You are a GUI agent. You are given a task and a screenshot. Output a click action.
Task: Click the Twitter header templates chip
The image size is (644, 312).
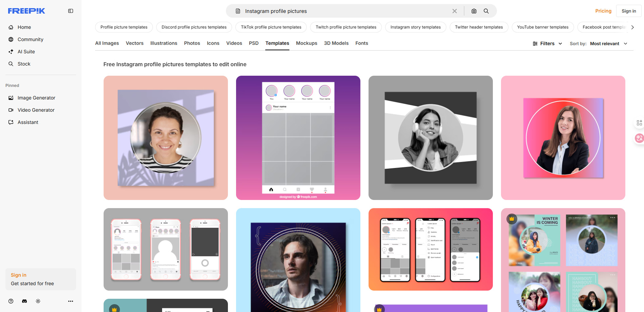click(x=479, y=27)
